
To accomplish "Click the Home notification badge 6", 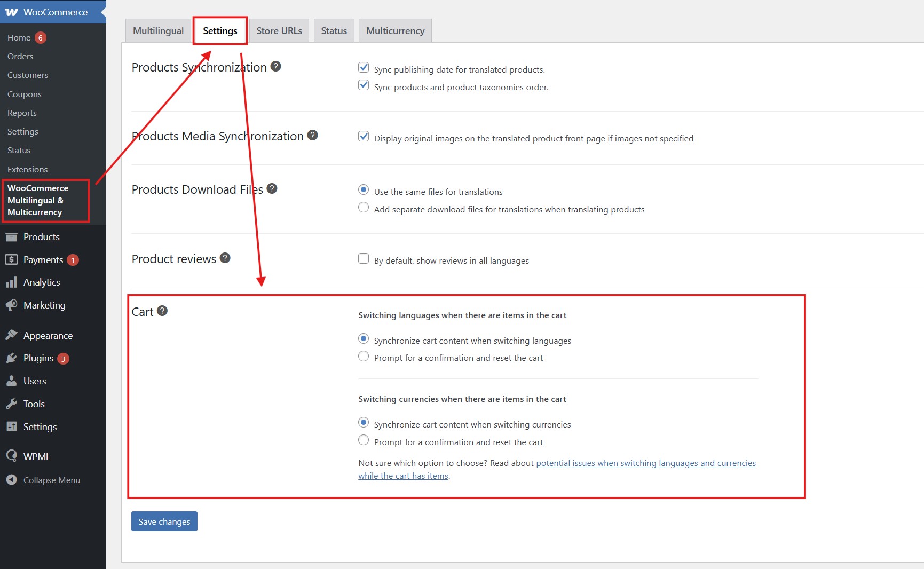I will tap(41, 38).
